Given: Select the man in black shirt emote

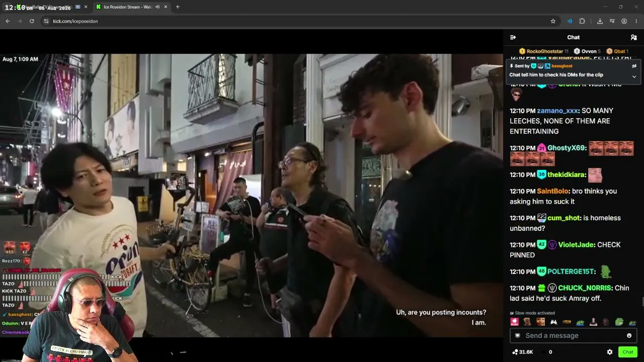Looking at the screenshot, I should (x=593, y=322).
